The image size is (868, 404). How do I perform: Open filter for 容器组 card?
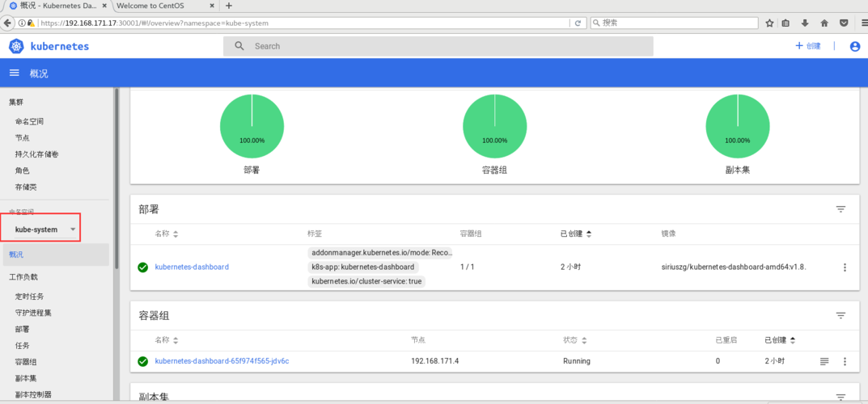(x=840, y=316)
